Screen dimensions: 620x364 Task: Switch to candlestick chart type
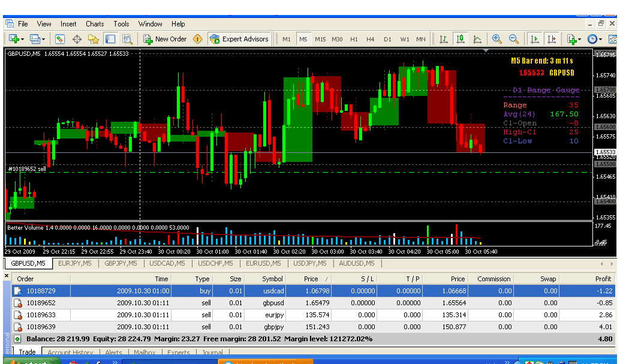tap(461, 39)
